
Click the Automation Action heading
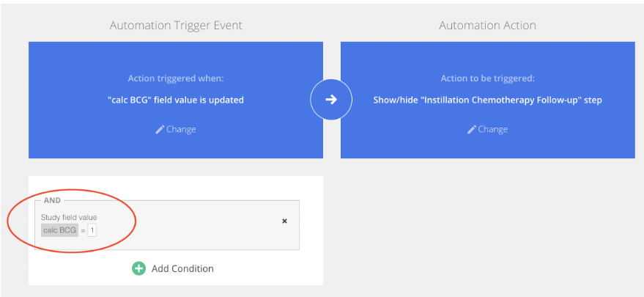coord(487,26)
